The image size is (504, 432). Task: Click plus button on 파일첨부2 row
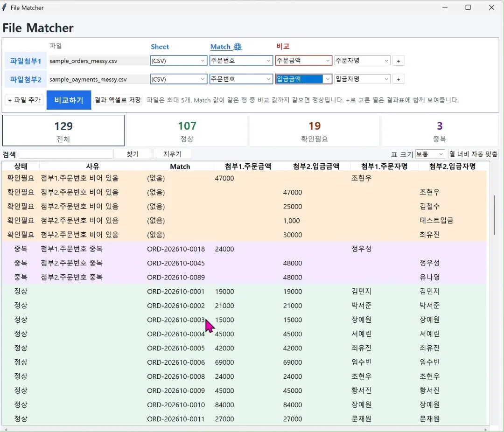[398, 79]
